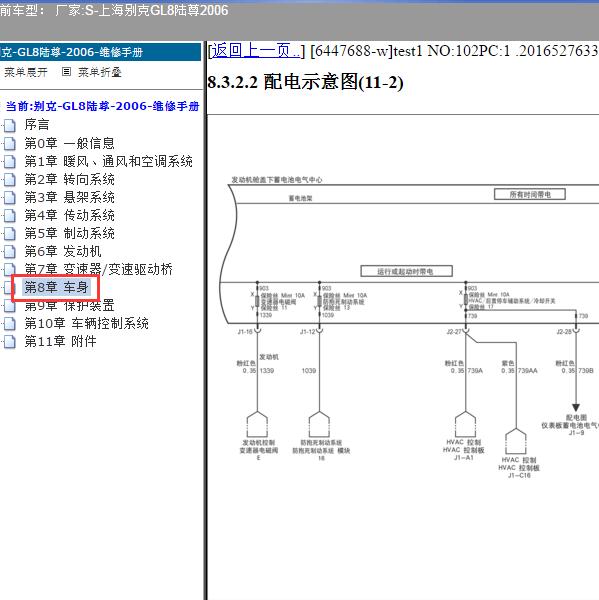Click the page icon beside 第10章 车辆控制系统
The height and width of the screenshot is (600, 599).
coord(10,324)
